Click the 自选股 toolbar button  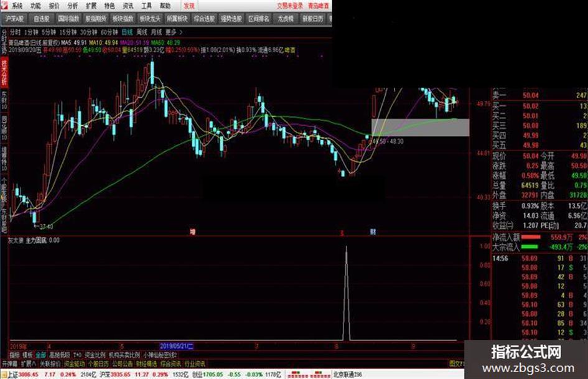[41, 19]
